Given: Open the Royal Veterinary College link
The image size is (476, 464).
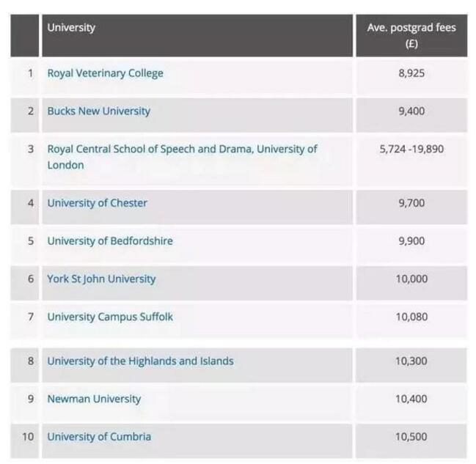Looking at the screenshot, I should [105, 73].
